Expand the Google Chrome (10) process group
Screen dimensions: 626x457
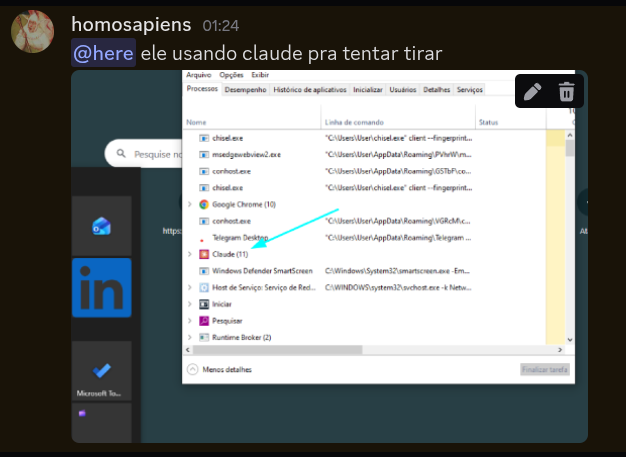click(x=190, y=204)
